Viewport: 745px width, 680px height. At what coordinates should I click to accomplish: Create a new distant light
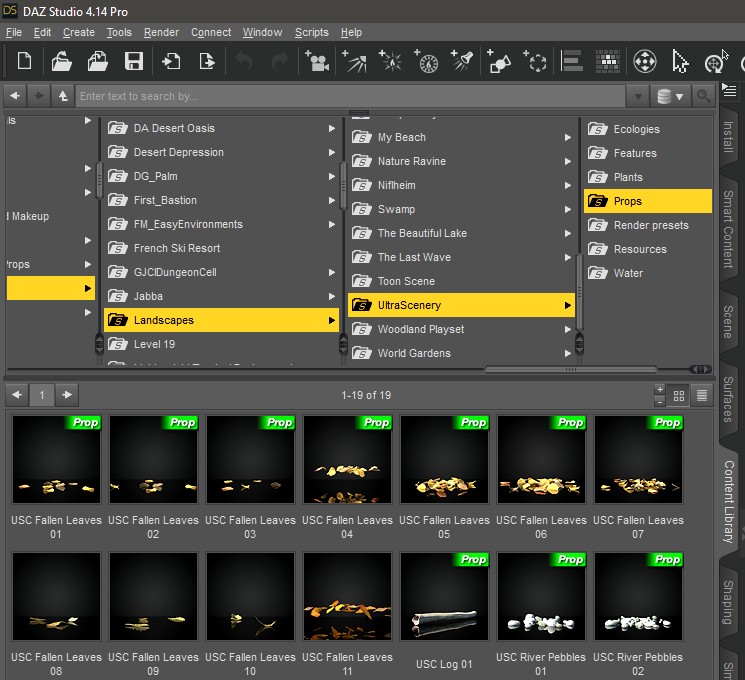pyautogui.click(x=354, y=61)
